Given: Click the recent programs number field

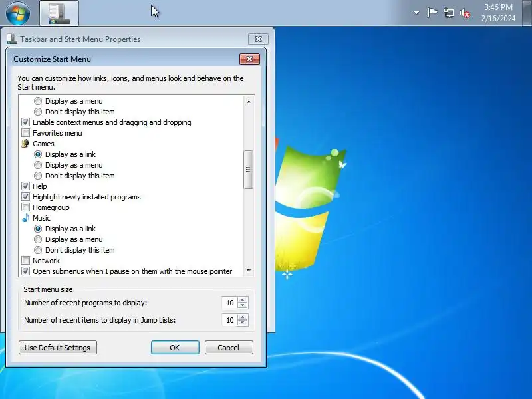Looking at the screenshot, I should click(x=229, y=303).
